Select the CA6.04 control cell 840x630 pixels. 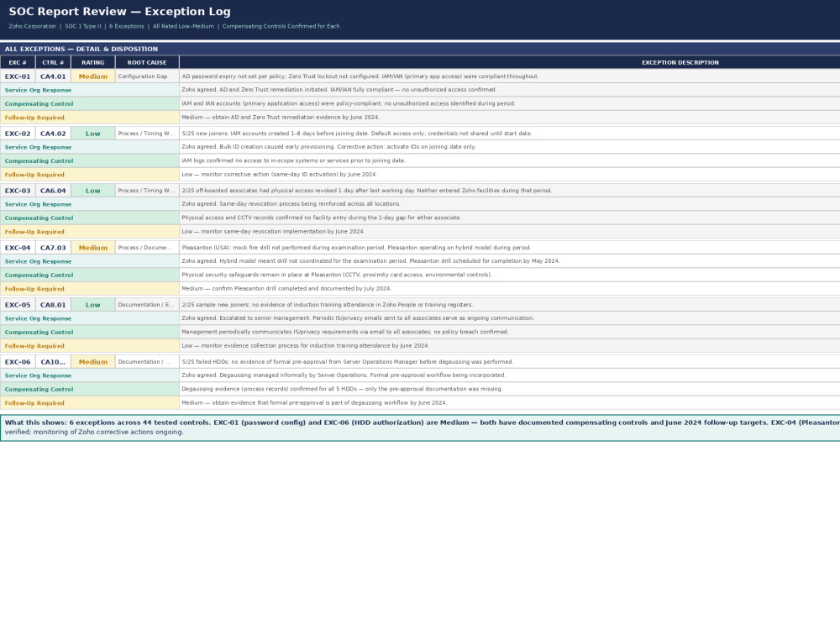pyautogui.click(x=53, y=190)
